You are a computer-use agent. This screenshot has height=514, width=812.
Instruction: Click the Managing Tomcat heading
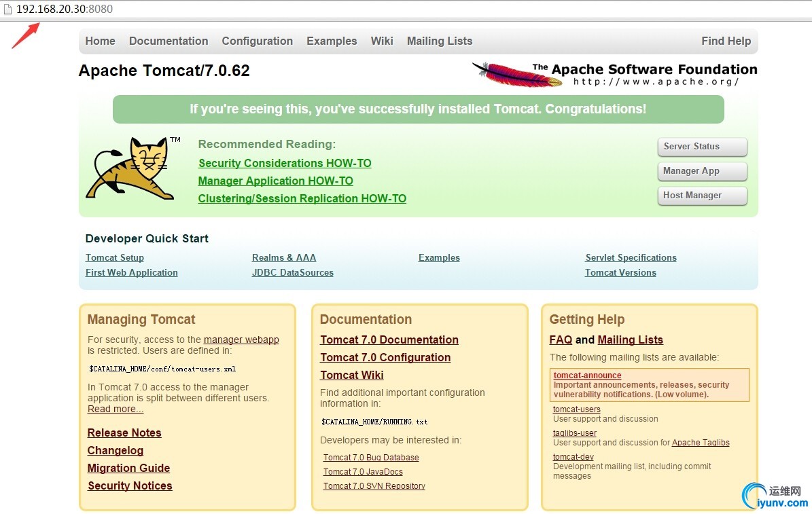click(x=141, y=319)
